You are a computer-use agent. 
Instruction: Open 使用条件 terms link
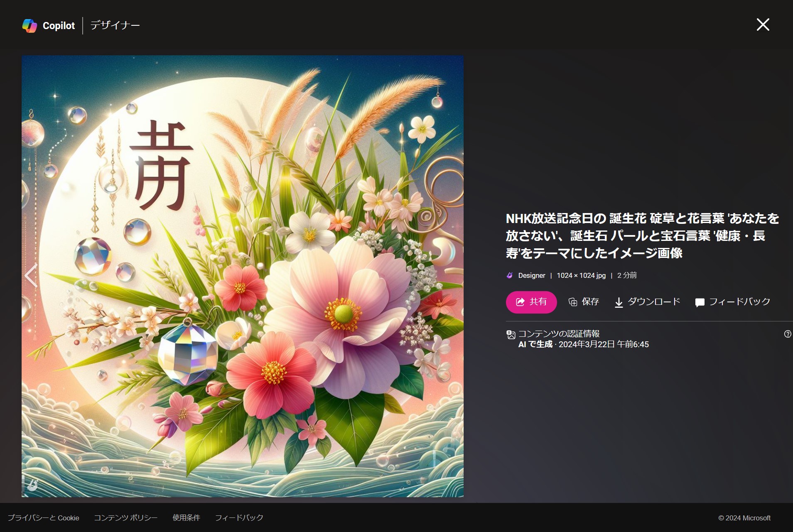tap(186, 518)
